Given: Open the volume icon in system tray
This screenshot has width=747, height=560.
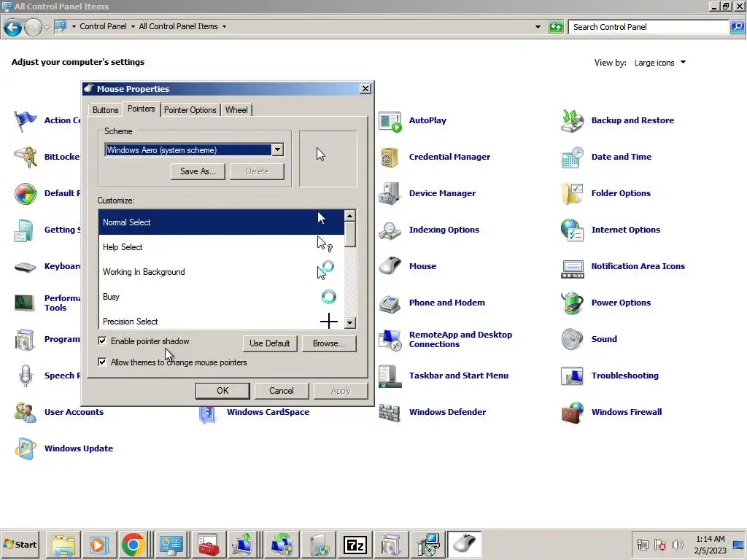Looking at the screenshot, I should 678,544.
